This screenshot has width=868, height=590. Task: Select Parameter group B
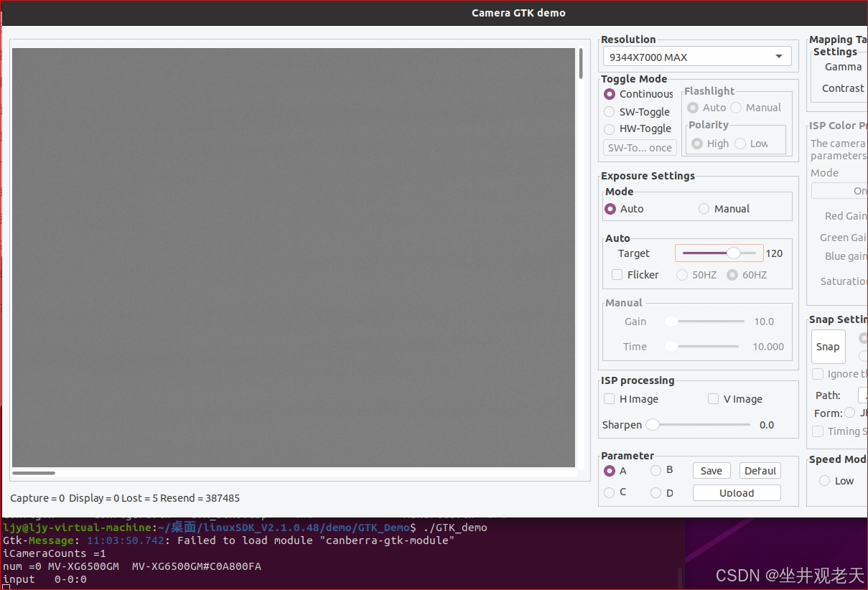tap(655, 470)
